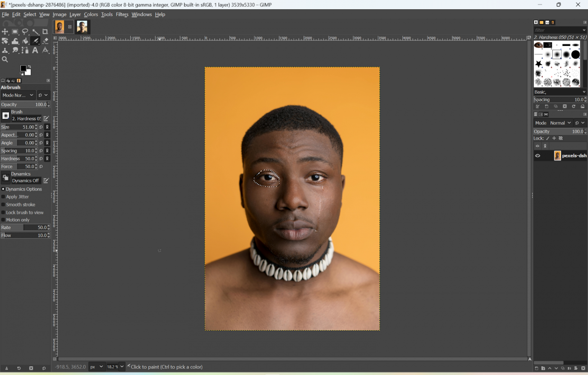Adjust the airbrush Opacity slider
588x375 pixels.
pyautogui.click(x=25, y=104)
